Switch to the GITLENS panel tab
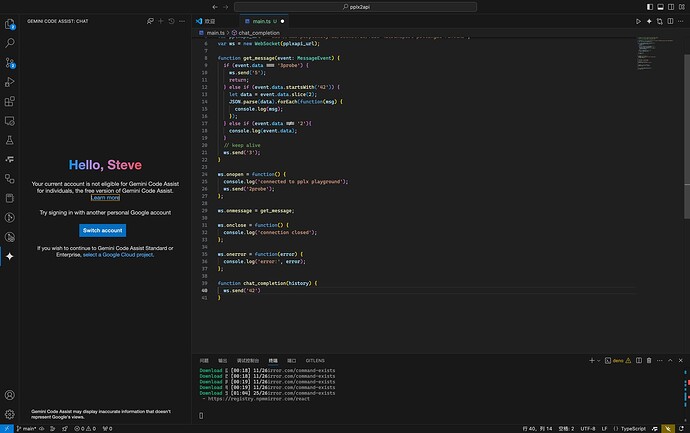This screenshot has height=433, width=690. pos(315,360)
